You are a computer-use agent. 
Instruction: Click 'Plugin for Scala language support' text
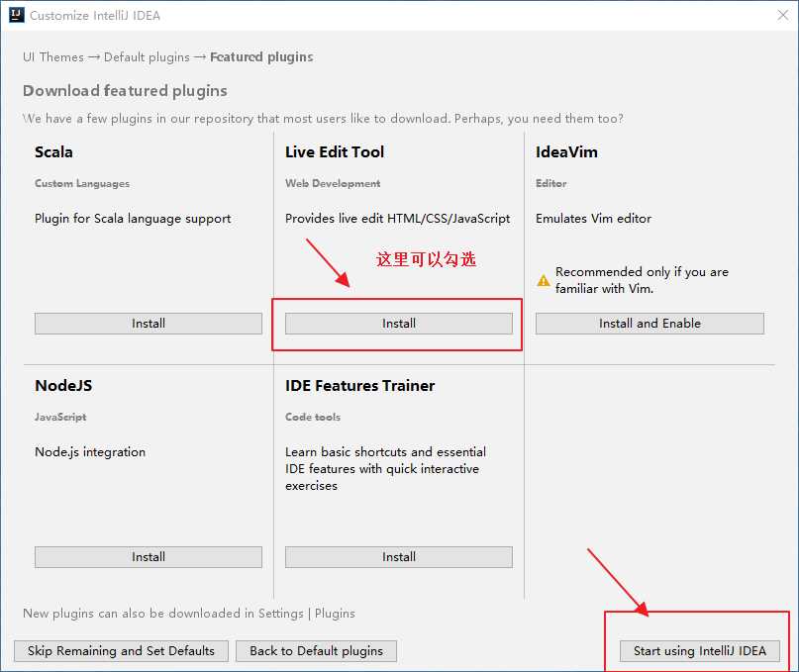[x=133, y=219]
